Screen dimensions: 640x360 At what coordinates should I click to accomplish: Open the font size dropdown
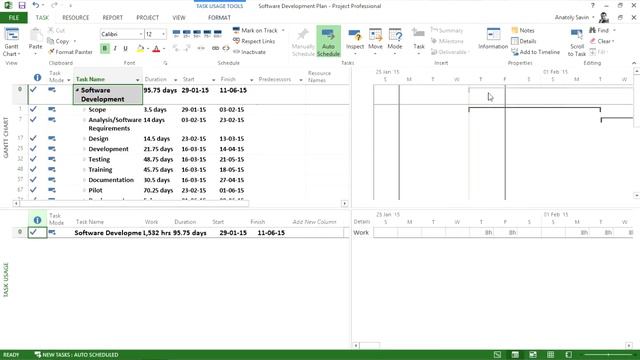163,34
